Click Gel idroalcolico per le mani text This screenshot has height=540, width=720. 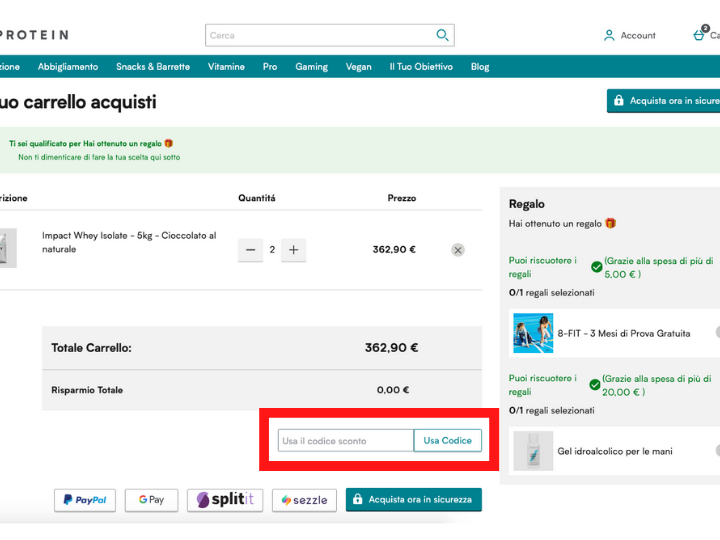(x=615, y=451)
